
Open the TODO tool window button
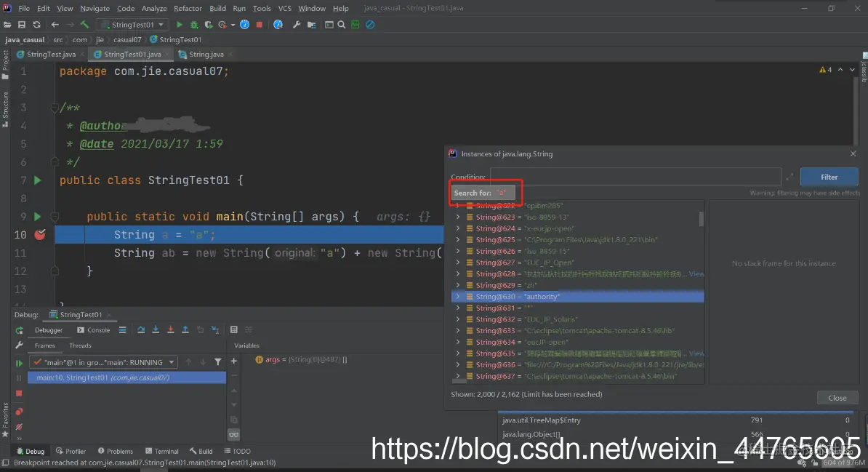238,451
